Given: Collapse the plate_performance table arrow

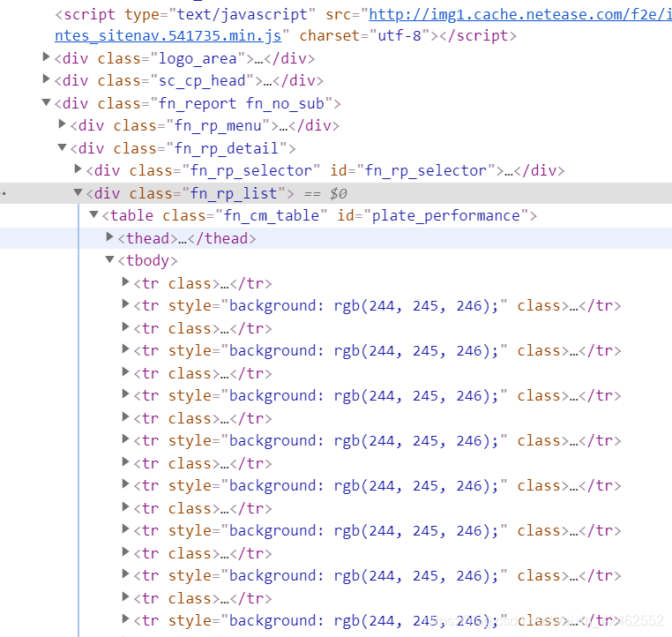Looking at the screenshot, I should click(93, 214).
